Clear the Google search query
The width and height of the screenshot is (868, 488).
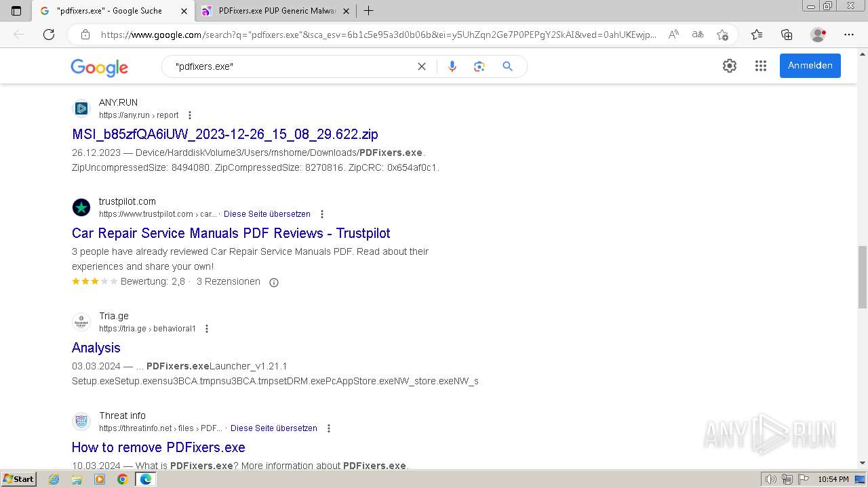422,66
